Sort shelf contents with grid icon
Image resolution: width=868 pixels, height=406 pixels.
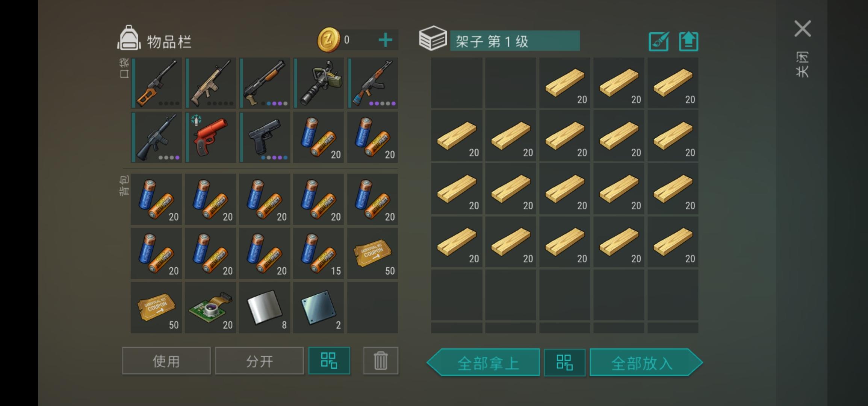click(x=565, y=362)
